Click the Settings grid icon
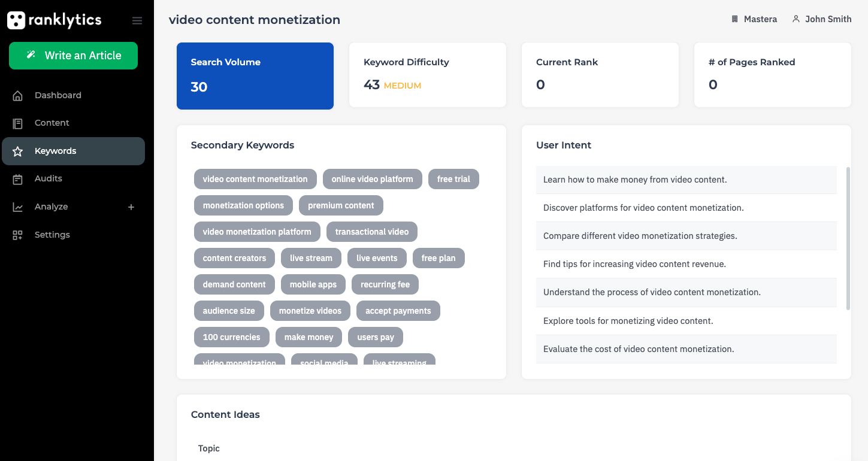Screen dimensions: 868x461 18,235
